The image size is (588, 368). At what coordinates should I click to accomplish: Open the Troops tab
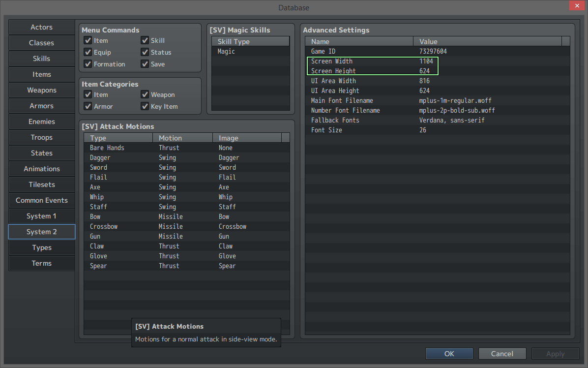pyautogui.click(x=42, y=137)
